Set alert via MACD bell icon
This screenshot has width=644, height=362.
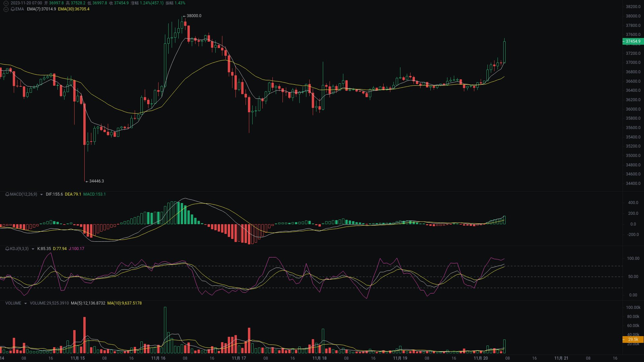click(7, 194)
